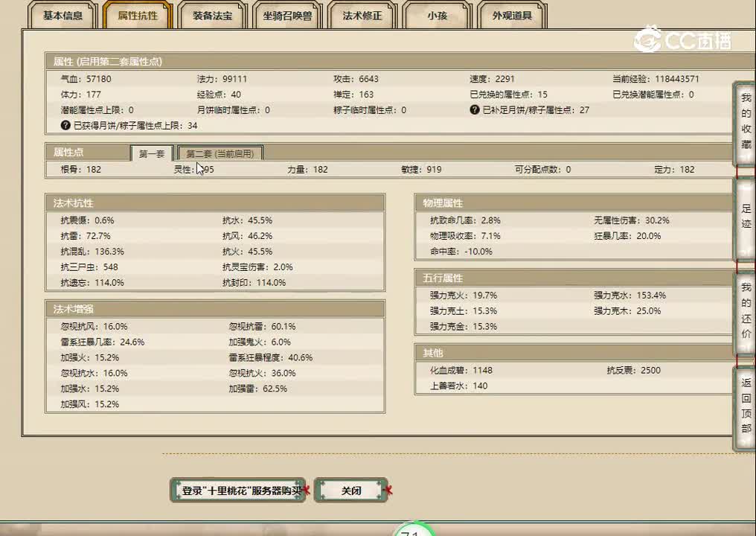Click the 敏捷: 919 value
This screenshot has width=756, height=536.
coord(421,169)
